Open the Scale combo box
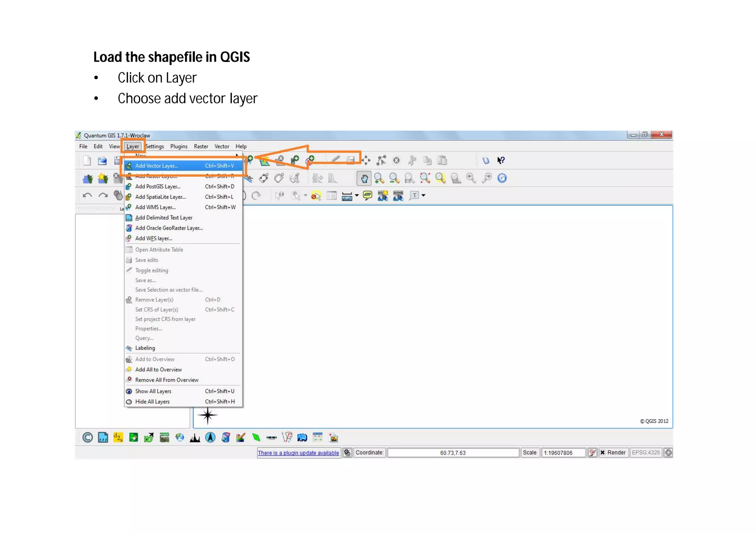756x534 pixels. (563, 453)
